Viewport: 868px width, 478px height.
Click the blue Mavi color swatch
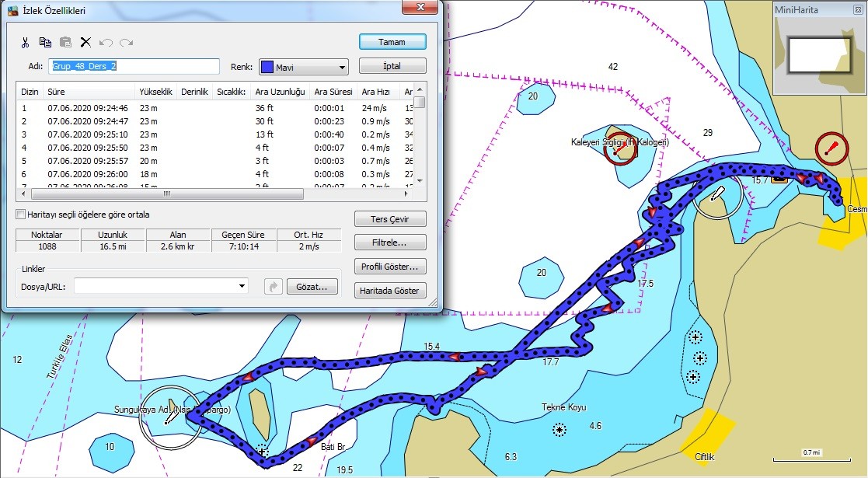pyautogui.click(x=267, y=67)
